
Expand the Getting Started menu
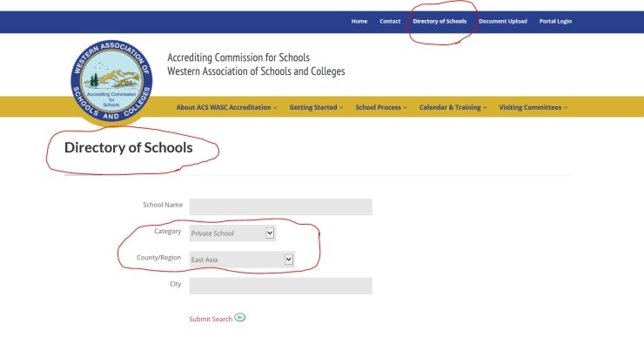tap(316, 107)
